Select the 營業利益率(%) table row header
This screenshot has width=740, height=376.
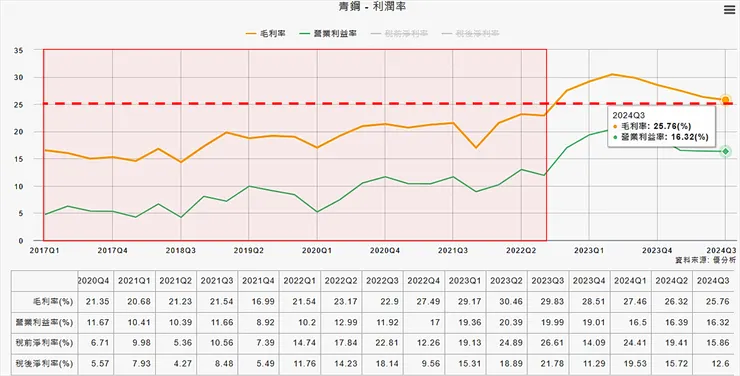click(44, 322)
